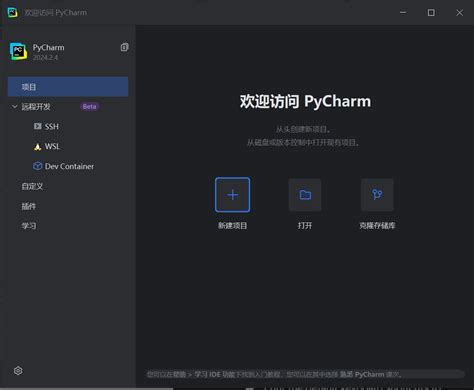Click the Clone Repository branch icon

click(377, 195)
